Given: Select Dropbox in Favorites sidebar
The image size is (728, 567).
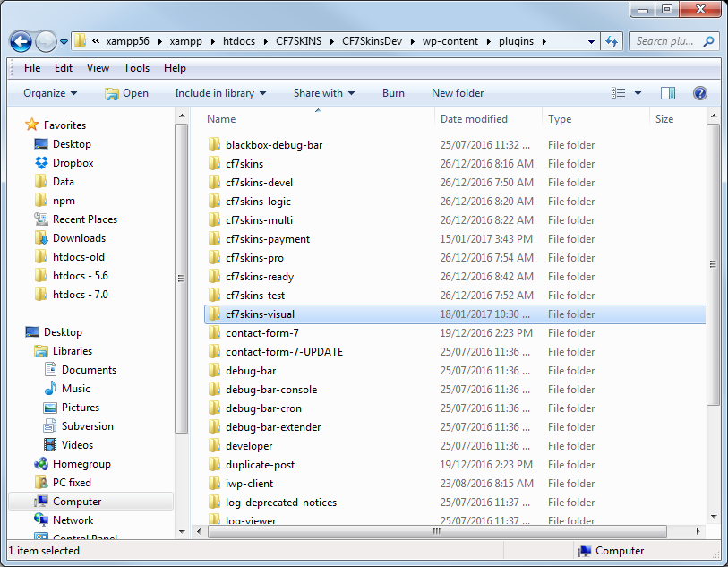Looking at the screenshot, I should pos(73,163).
